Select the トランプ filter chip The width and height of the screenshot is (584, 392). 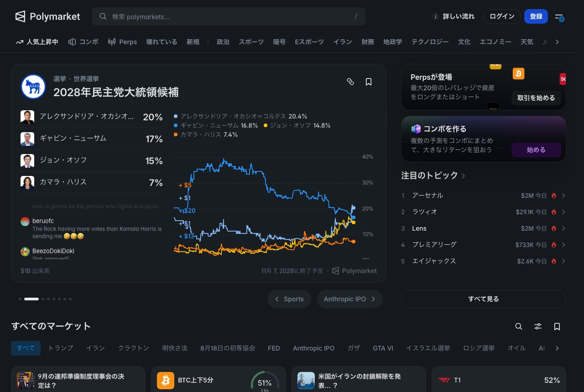61,348
